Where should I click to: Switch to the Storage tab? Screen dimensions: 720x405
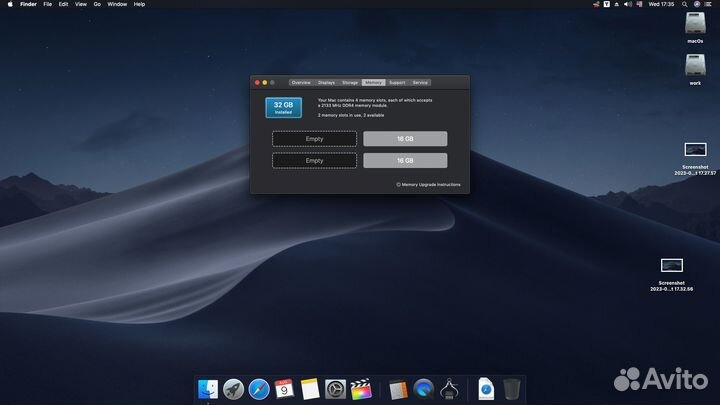[350, 83]
